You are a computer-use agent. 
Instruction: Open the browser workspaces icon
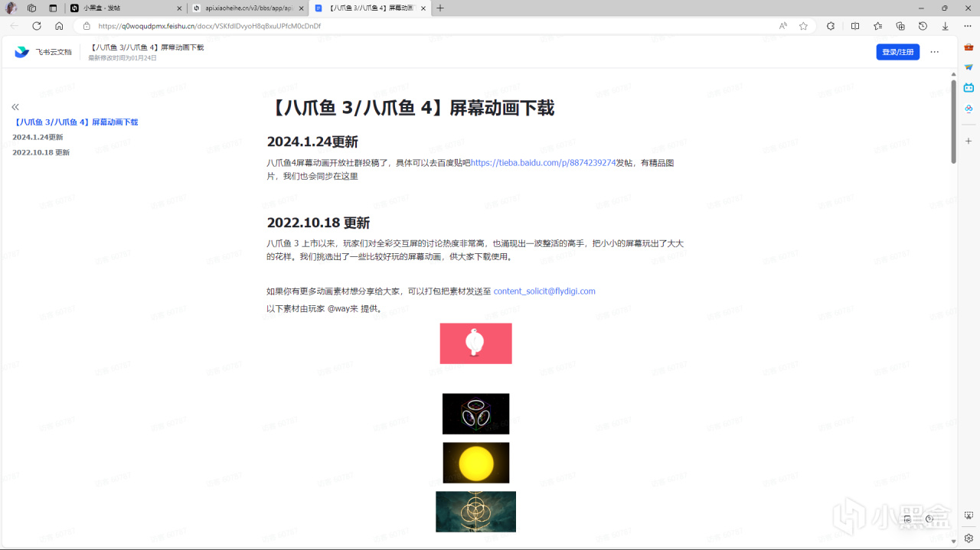[x=31, y=8]
